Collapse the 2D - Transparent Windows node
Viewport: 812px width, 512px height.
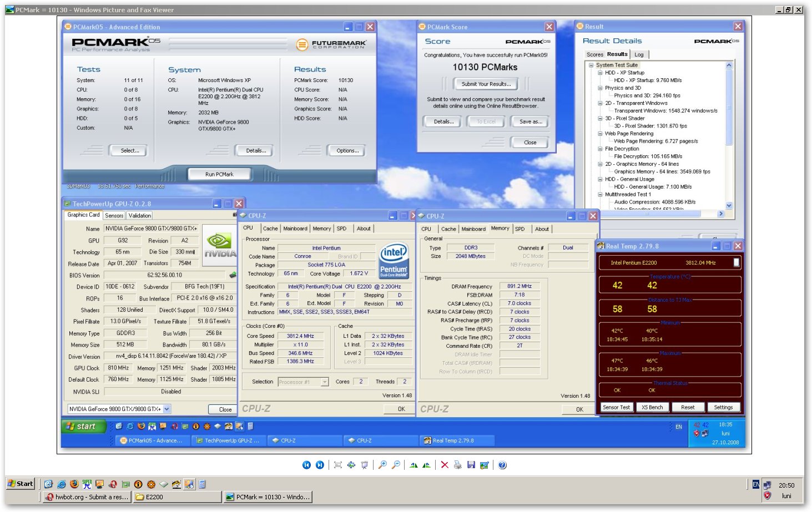pyautogui.click(x=600, y=103)
